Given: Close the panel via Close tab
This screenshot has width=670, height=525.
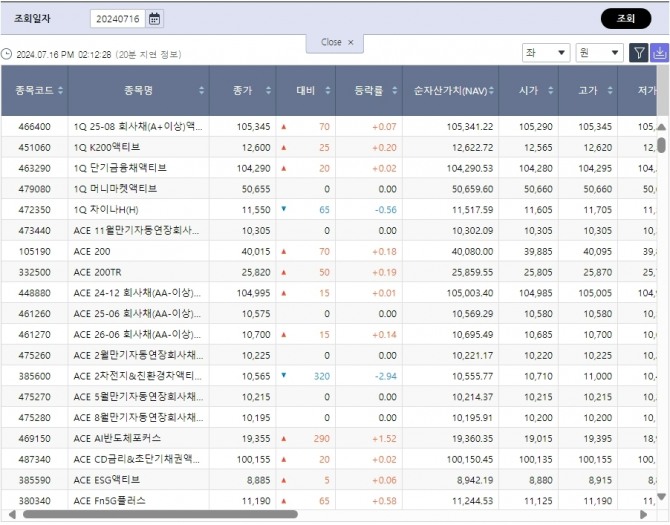Looking at the screenshot, I should (x=335, y=42).
